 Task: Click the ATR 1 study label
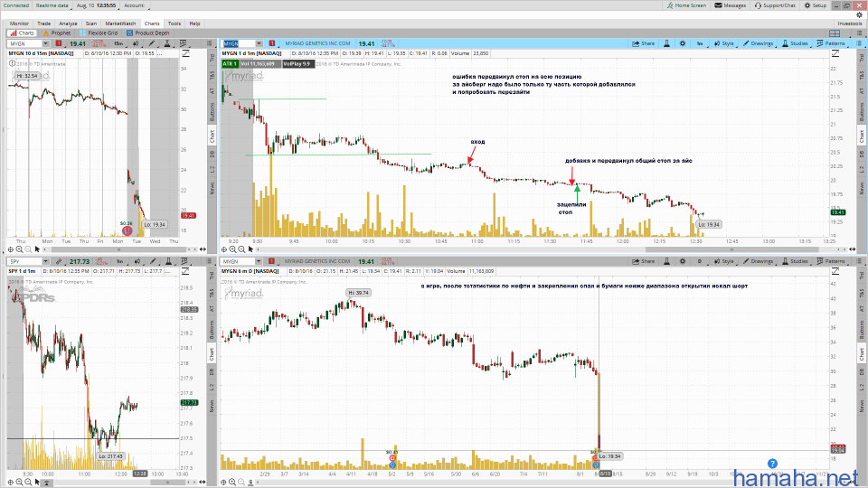pyautogui.click(x=230, y=64)
